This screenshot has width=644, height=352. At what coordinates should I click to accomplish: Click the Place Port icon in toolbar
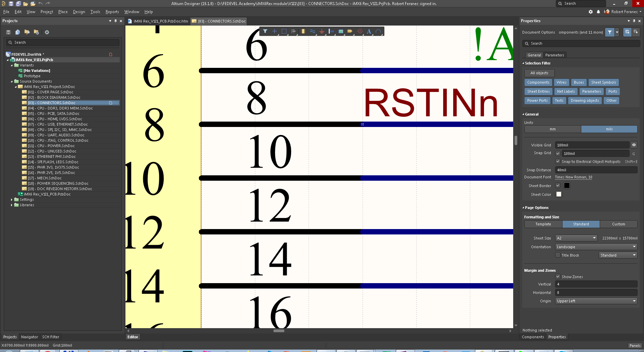point(350,31)
